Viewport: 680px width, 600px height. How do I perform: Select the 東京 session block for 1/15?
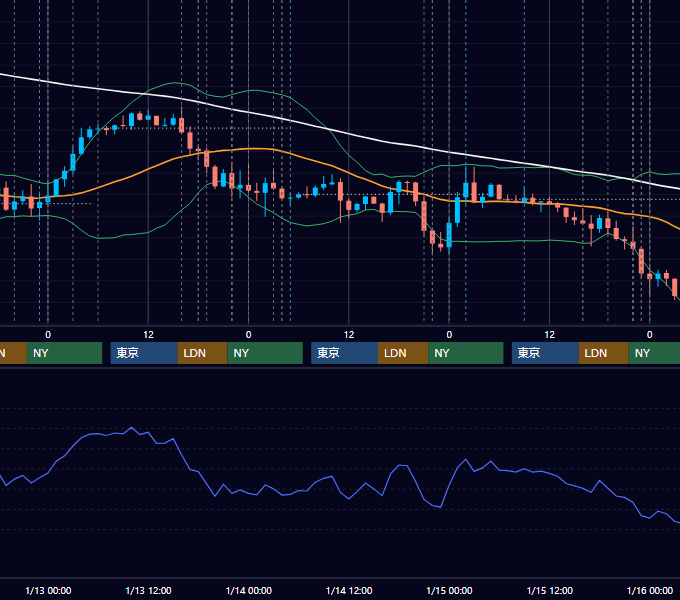pos(545,353)
